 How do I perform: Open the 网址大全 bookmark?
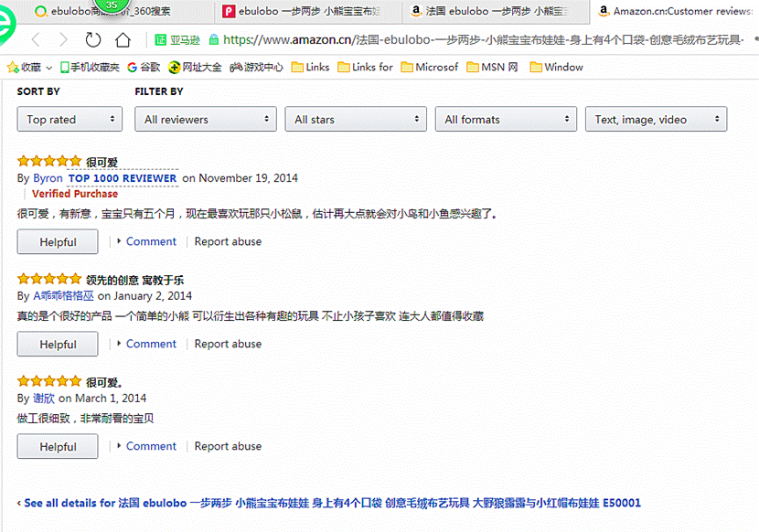click(x=195, y=67)
